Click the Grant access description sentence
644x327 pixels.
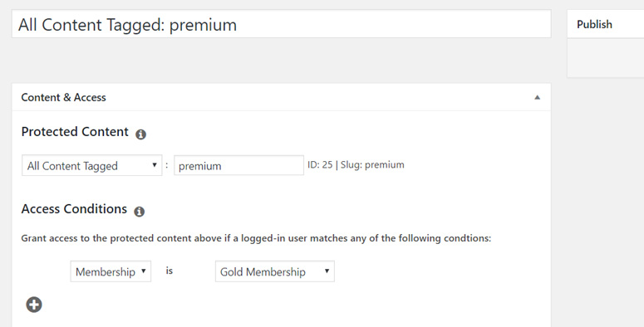click(x=256, y=238)
